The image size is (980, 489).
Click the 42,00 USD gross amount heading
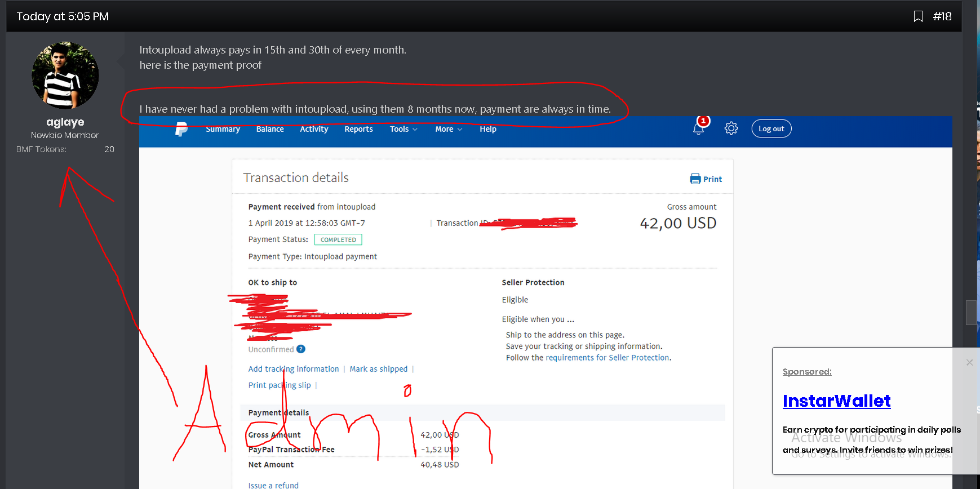(678, 223)
